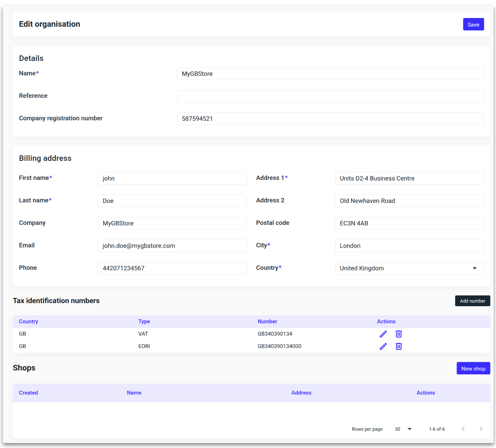Delete the GB EORI tax number
This screenshot has width=496, height=448.
coord(398,346)
